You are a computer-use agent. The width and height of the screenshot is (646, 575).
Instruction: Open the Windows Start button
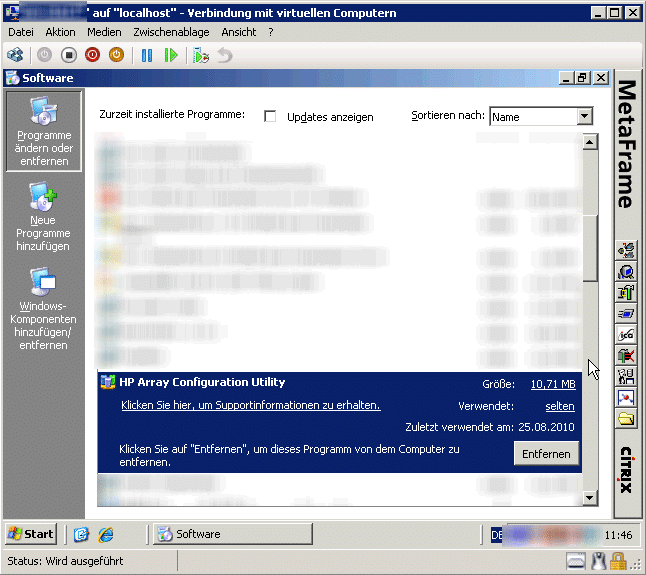pos(31,534)
